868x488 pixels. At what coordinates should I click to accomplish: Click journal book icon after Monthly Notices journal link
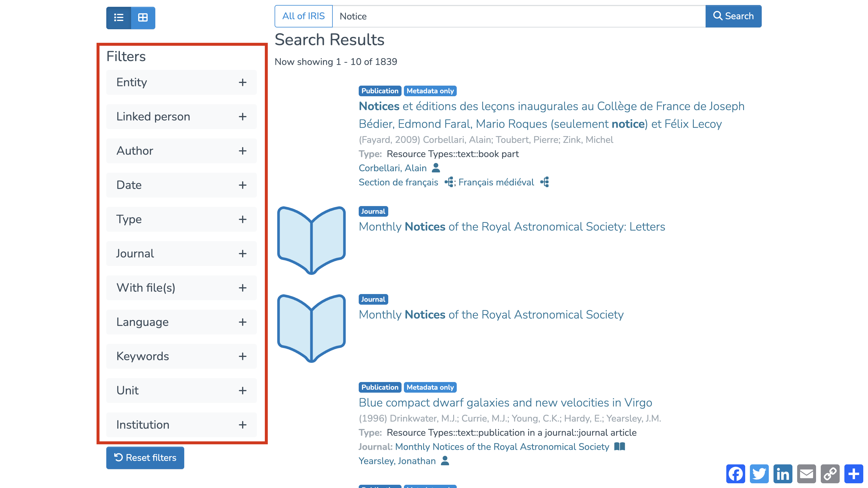[x=619, y=446]
